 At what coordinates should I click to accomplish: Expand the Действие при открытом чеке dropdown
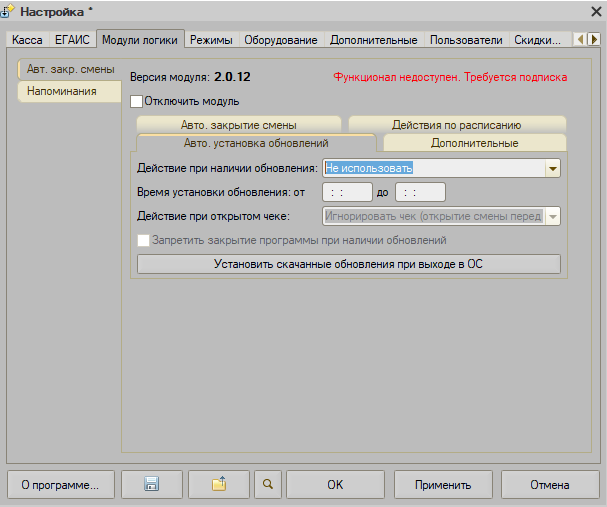(552, 216)
